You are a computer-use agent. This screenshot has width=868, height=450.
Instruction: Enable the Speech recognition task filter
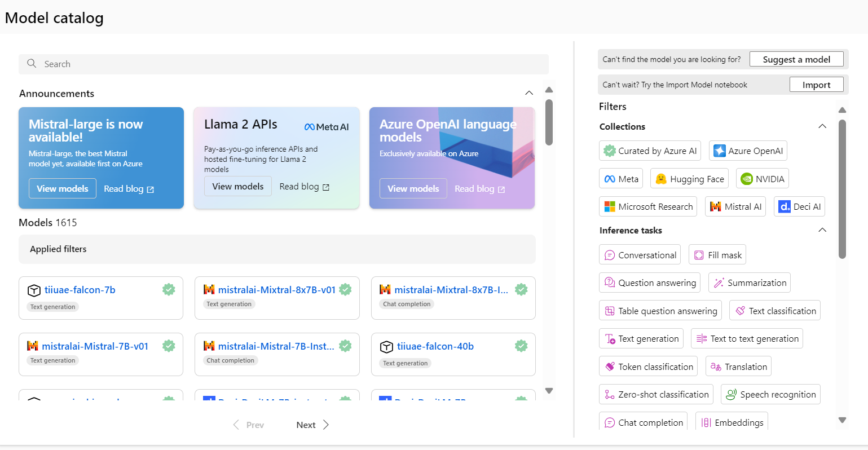click(770, 394)
